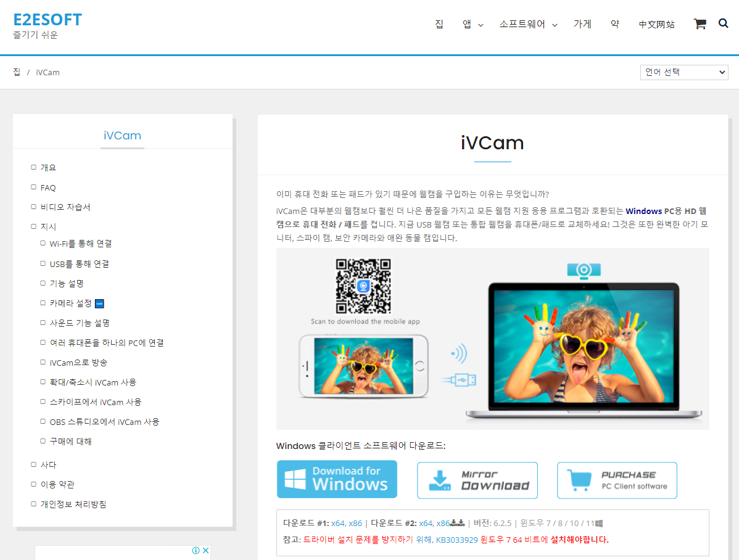739x560 pixels.
Task: Open 사운드 기능 설명 sidebar link
Action: [x=80, y=323]
